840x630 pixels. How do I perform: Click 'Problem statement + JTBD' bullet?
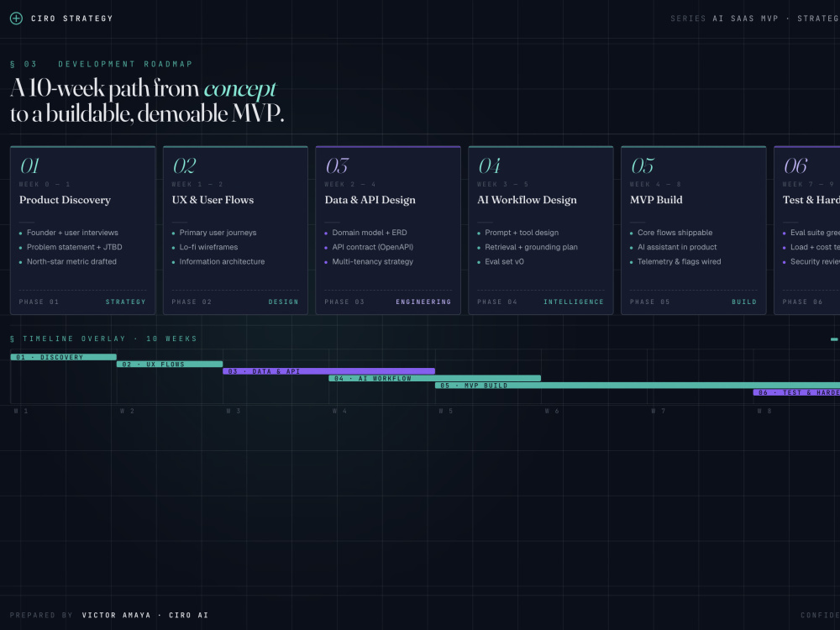click(x=75, y=247)
